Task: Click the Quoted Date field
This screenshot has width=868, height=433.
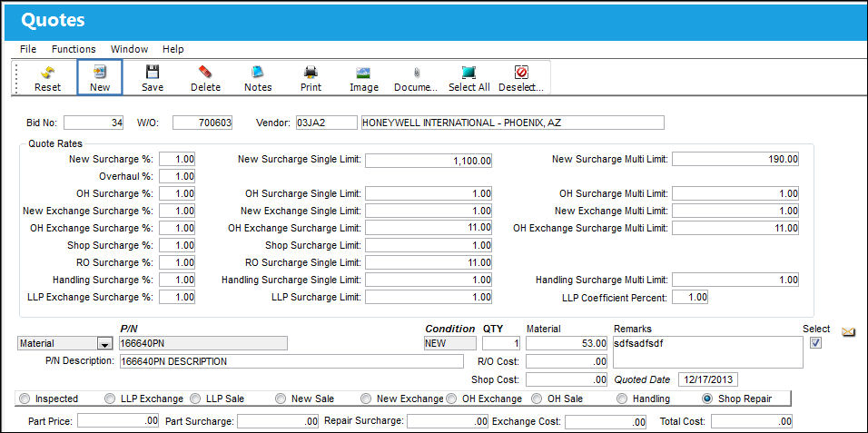Action: tap(708, 379)
